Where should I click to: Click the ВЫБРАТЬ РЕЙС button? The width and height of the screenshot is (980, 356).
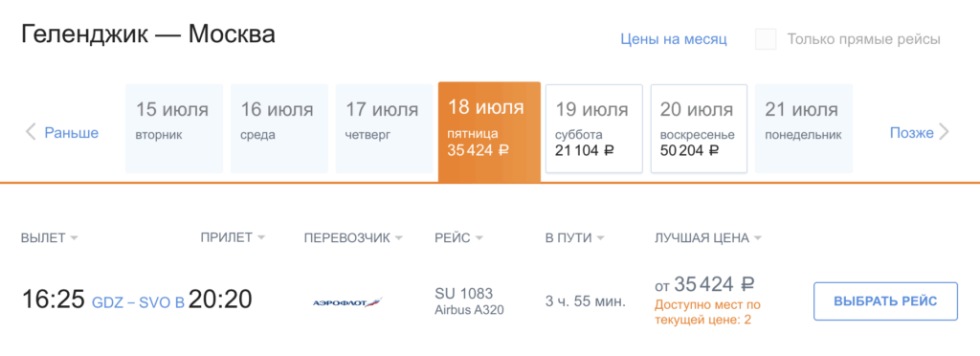click(x=885, y=301)
